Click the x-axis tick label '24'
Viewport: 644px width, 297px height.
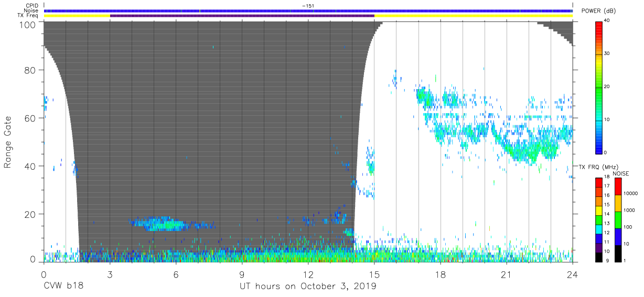coord(572,274)
